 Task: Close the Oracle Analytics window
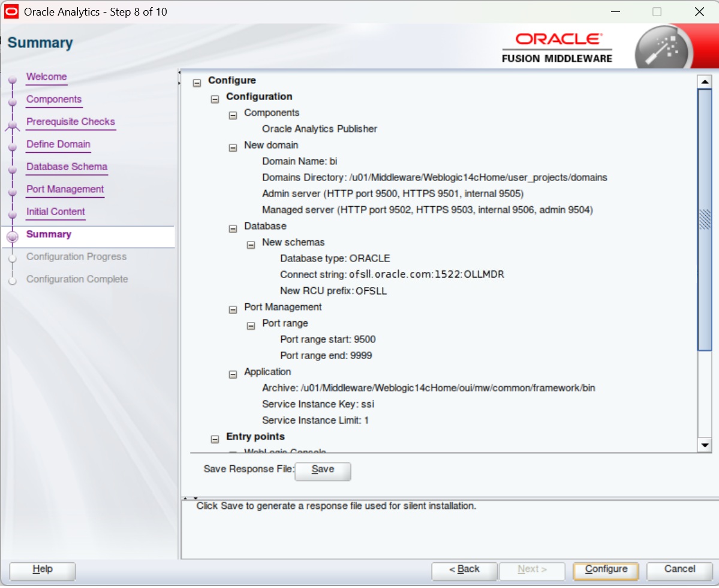[699, 12]
